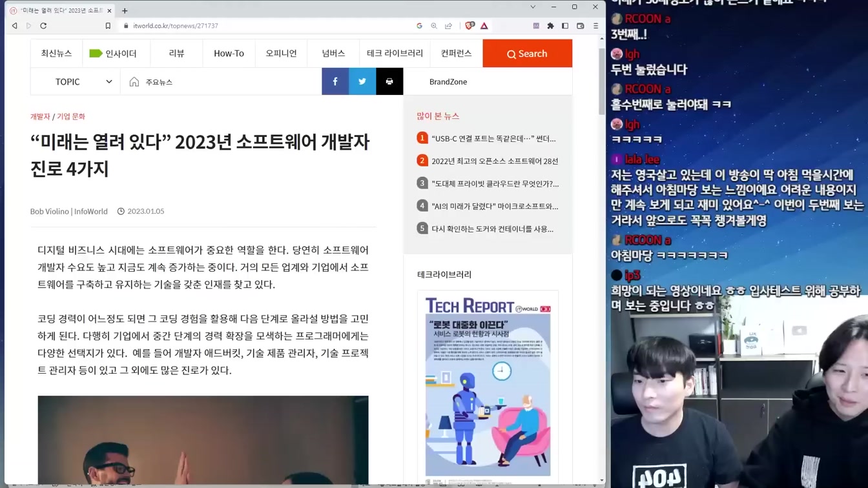Click the purple extension icon in the toolbar
This screenshot has width=868, height=488.
point(536,26)
